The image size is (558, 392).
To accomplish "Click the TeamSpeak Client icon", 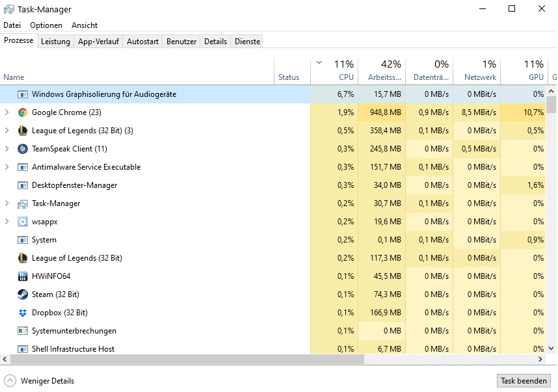I will coord(23,149).
